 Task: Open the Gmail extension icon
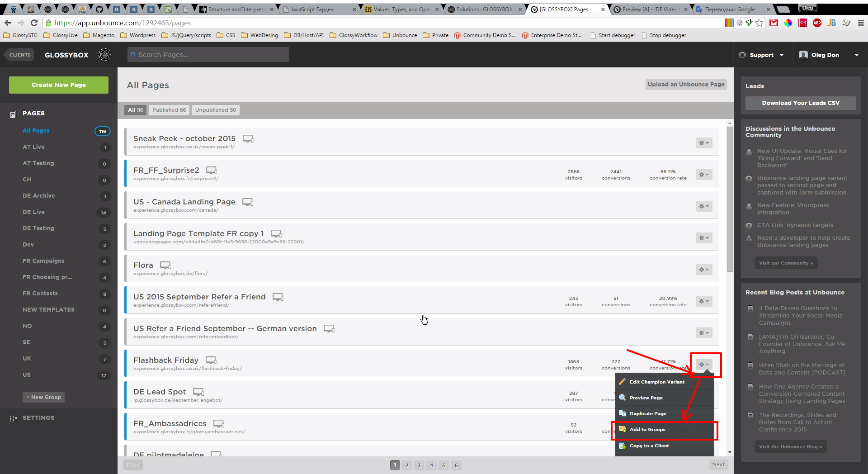[x=774, y=23]
